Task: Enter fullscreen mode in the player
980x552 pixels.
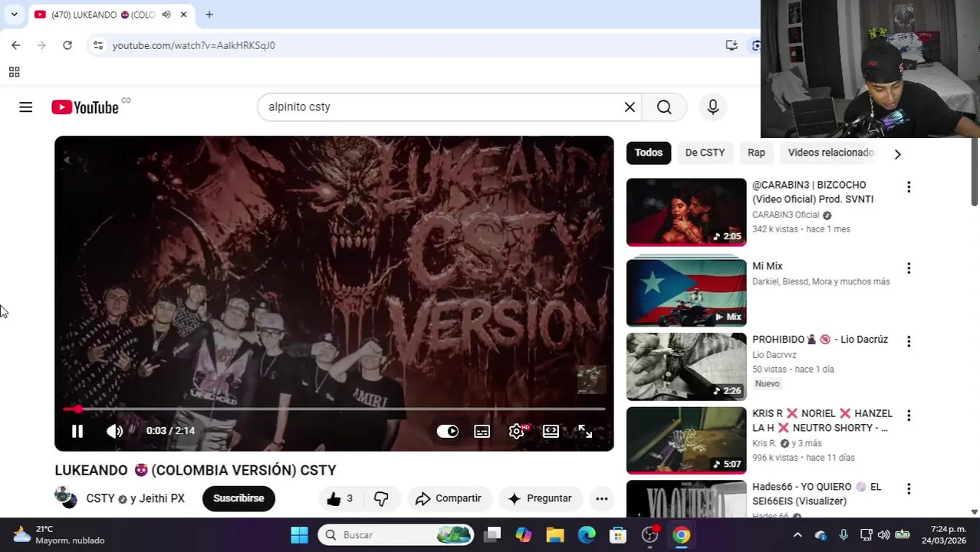Action: tap(585, 431)
